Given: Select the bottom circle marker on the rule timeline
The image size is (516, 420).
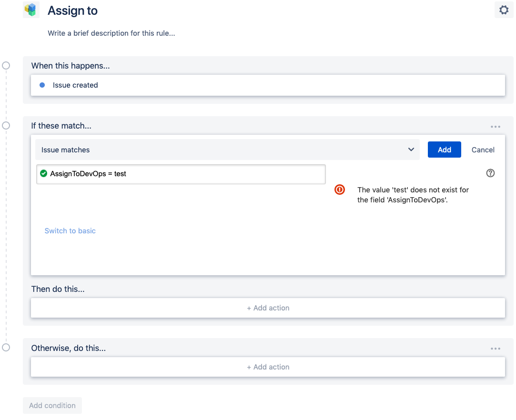Looking at the screenshot, I should point(6,348).
